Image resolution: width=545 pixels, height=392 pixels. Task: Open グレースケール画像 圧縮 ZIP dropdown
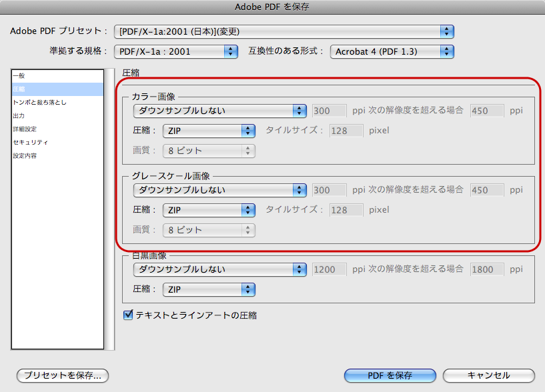point(209,210)
